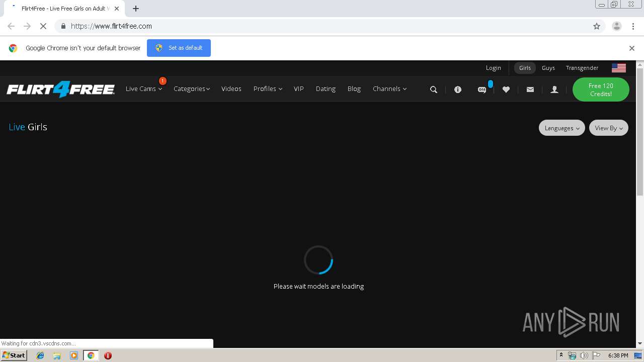Click the red Opera icon in taskbar
This screenshot has width=644, height=362.
pos(108,355)
